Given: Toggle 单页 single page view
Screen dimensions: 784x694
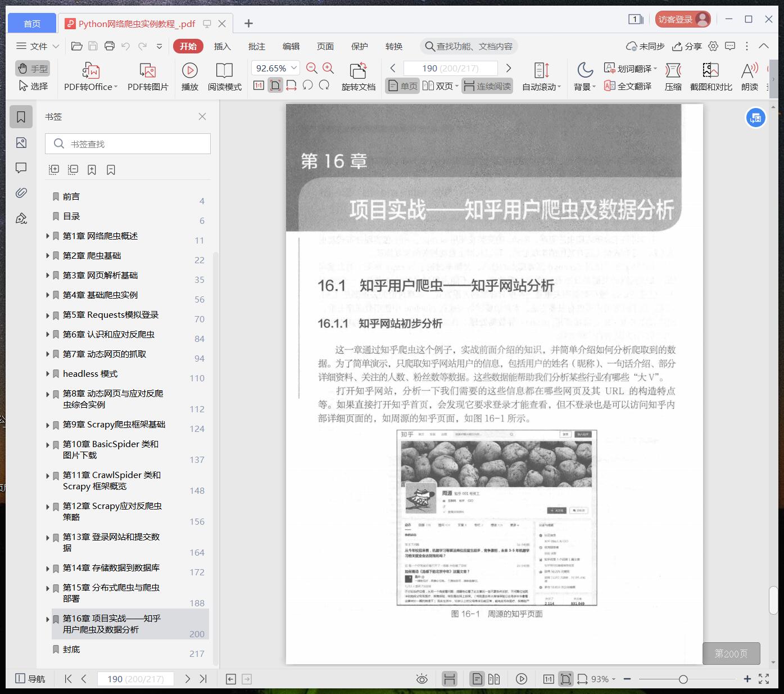Looking at the screenshot, I should pos(402,86).
